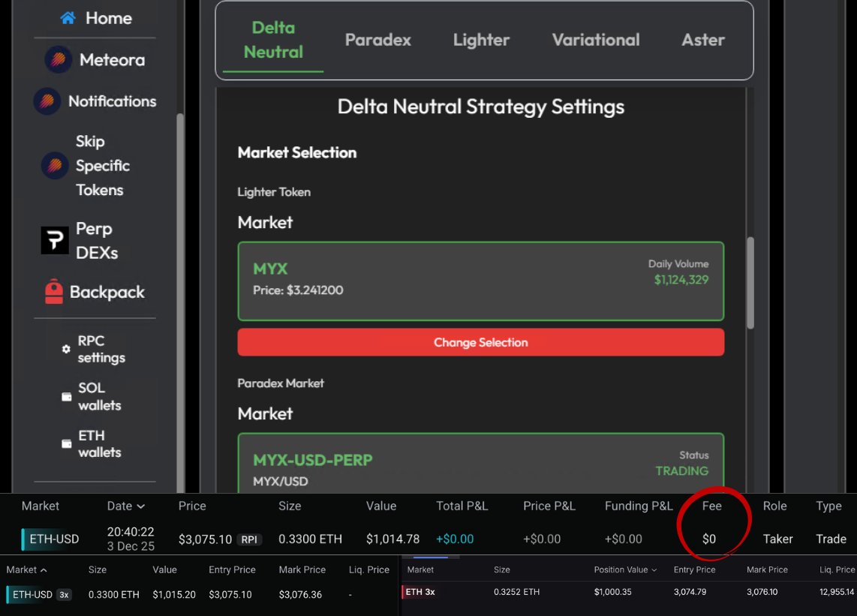
Task: Click the Type column header
Action: [x=828, y=506]
